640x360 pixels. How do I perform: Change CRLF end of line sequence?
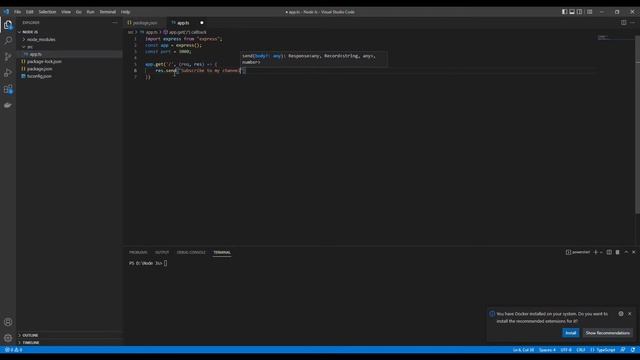(581, 350)
